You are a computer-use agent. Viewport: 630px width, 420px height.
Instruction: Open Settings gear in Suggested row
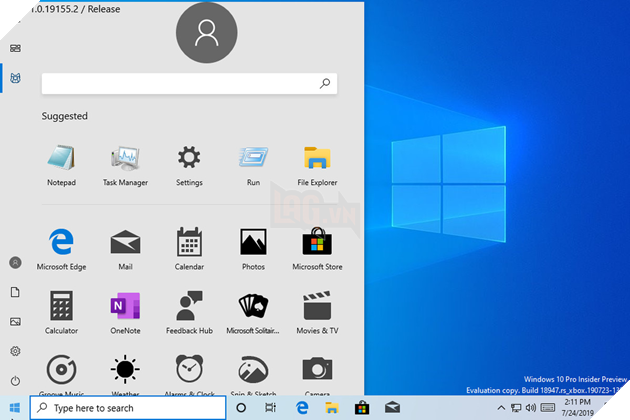click(189, 165)
